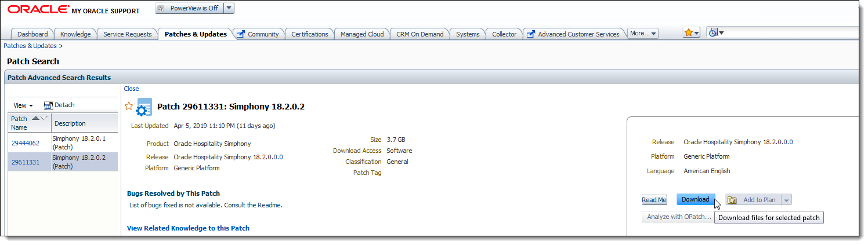Select the Patches & Updates tab

[196, 34]
